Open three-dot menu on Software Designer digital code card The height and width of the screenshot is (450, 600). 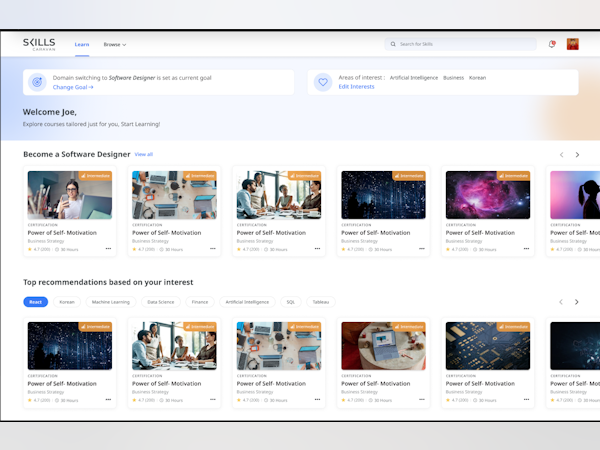point(422,249)
